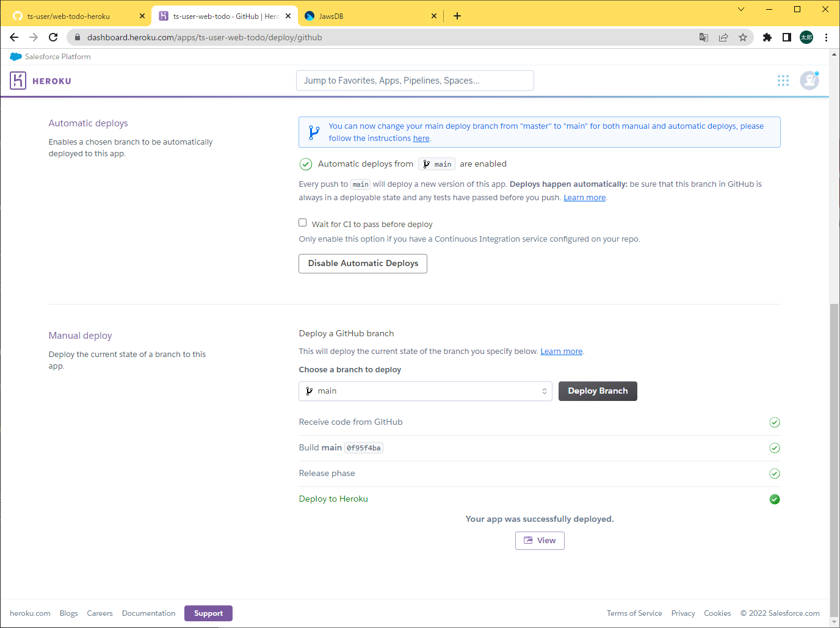The height and width of the screenshot is (628, 840).
Task: Toggle the browser side panel
Action: 787,37
